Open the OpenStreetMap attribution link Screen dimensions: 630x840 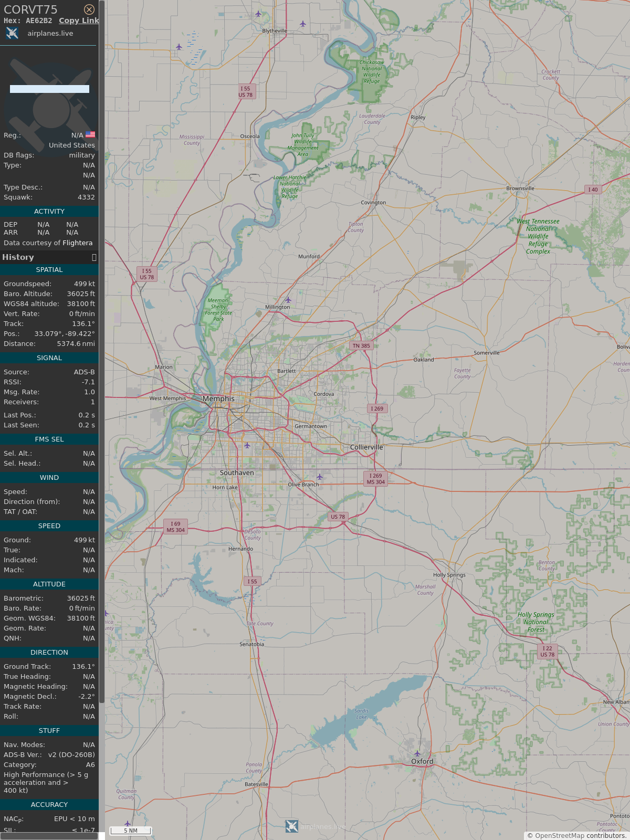(x=560, y=836)
